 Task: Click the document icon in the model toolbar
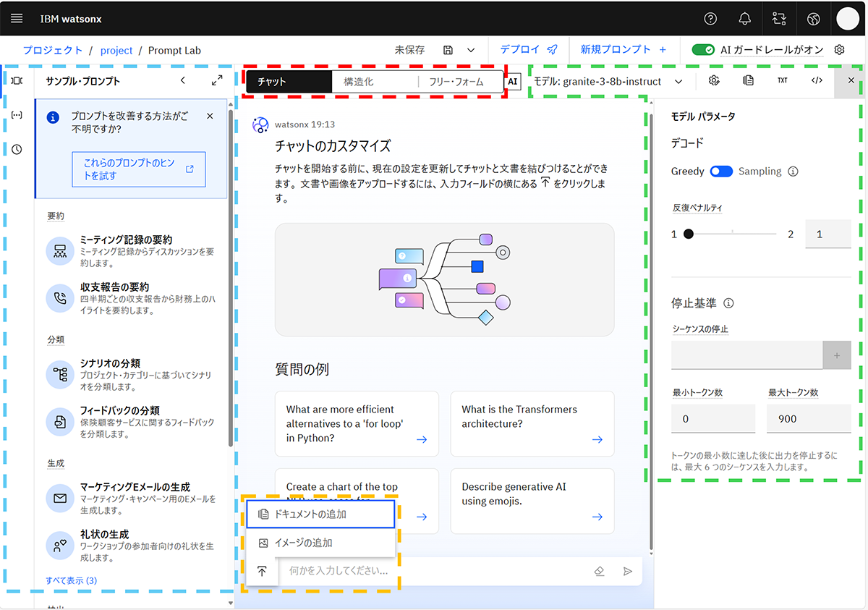click(x=748, y=80)
